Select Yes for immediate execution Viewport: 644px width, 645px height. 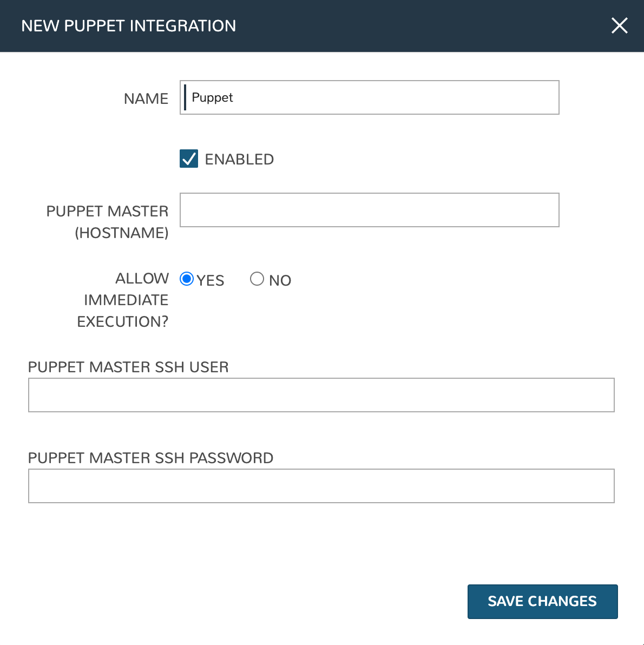(x=187, y=279)
